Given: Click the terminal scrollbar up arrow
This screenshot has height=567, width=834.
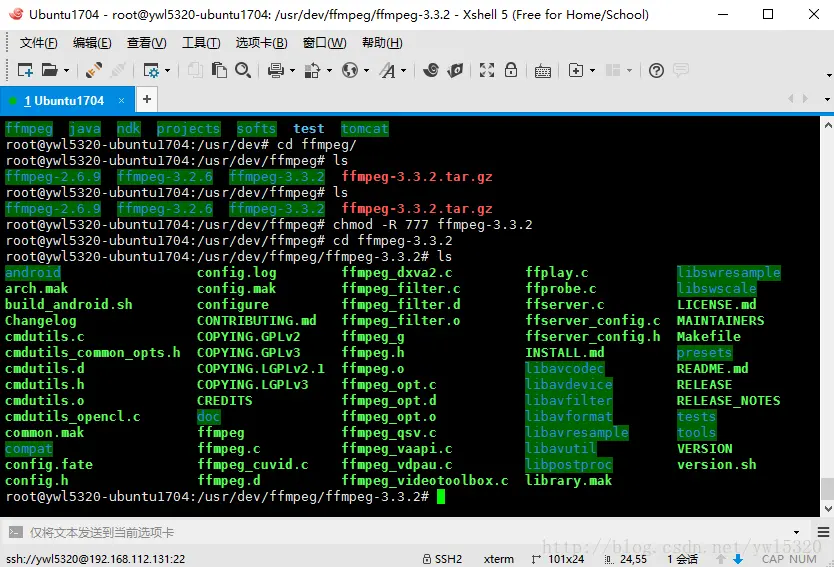Looking at the screenshot, I should pyautogui.click(x=828, y=126).
